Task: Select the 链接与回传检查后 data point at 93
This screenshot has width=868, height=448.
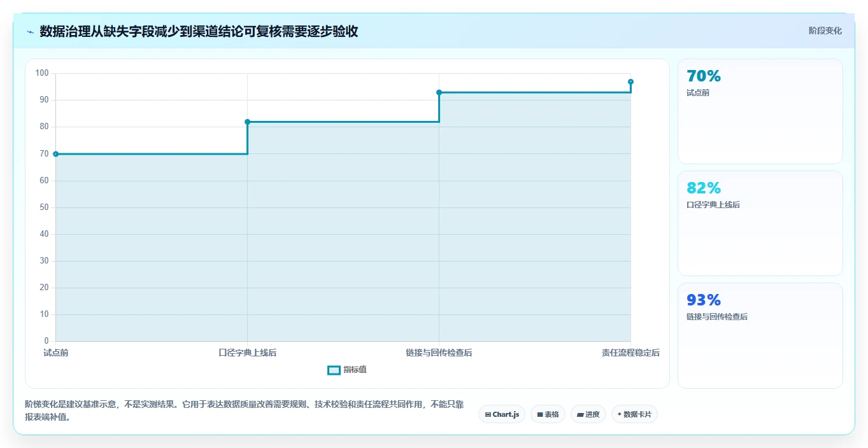Action: coord(439,92)
